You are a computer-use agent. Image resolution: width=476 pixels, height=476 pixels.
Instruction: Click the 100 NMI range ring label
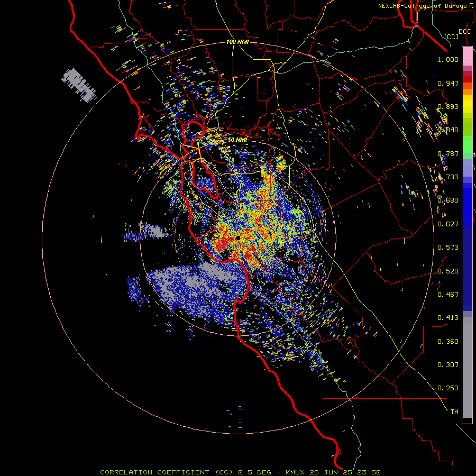(237, 42)
